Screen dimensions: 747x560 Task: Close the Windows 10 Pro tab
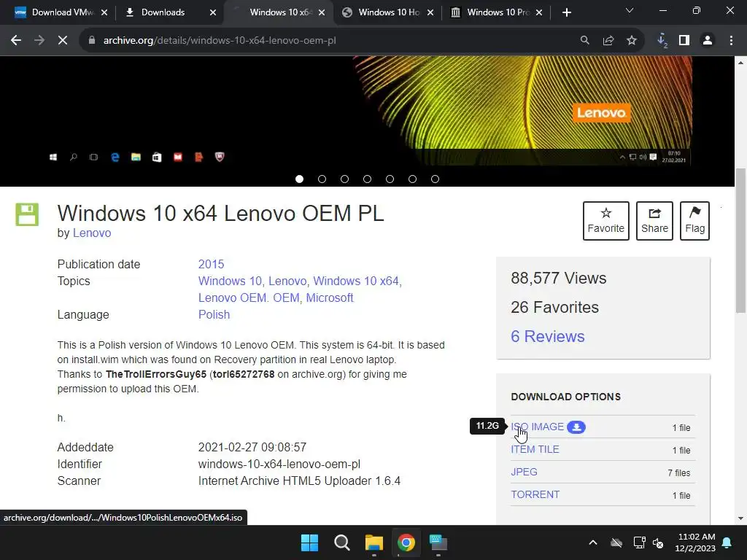[x=539, y=12]
